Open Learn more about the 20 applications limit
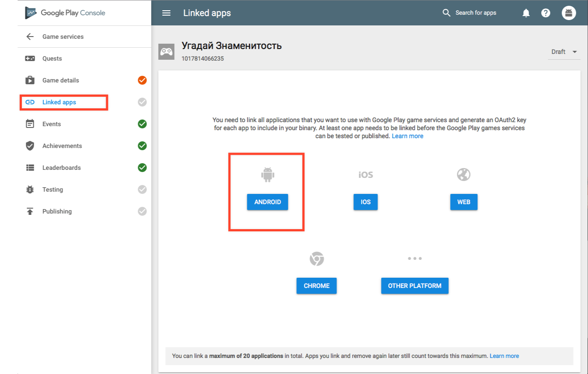Viewport: 588px width, 374px height. pyautogui.click(x=504, y=356)
